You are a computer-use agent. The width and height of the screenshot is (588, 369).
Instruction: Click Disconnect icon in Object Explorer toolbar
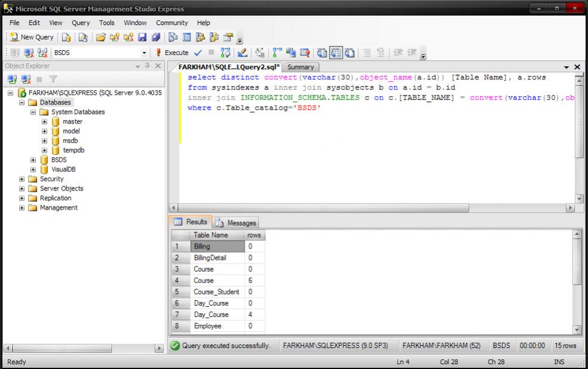[26, 79]
